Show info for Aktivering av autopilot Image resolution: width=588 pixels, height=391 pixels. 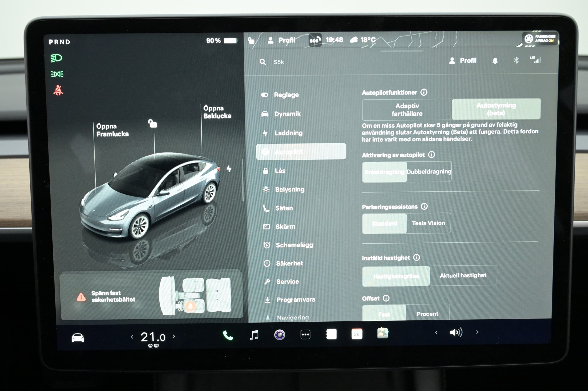[431, 155]
